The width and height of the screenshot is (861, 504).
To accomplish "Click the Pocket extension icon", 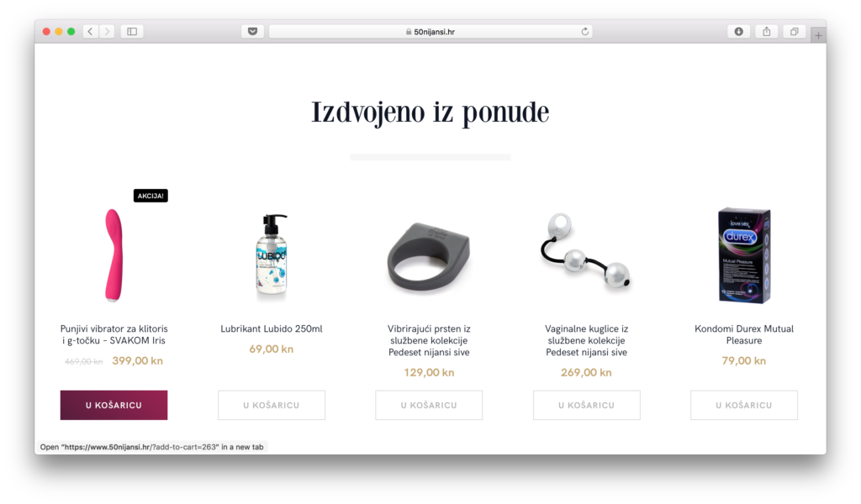I will pos(252,31).
